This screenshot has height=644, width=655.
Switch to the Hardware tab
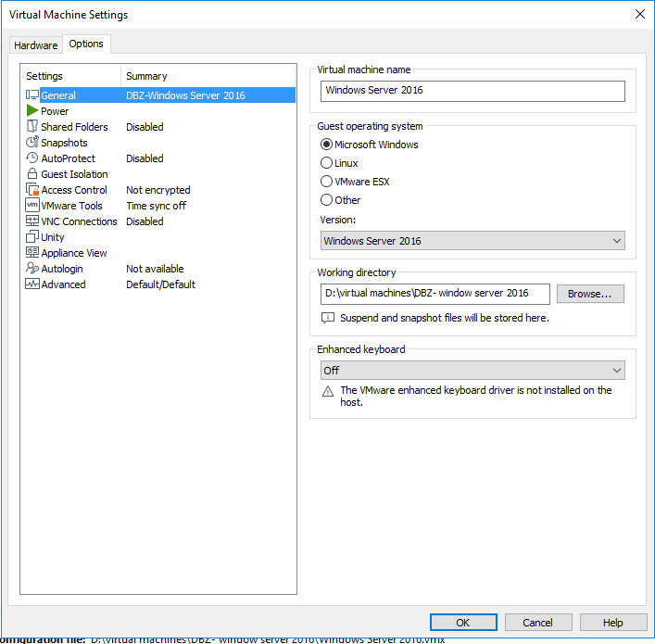(x=36, y=45)
